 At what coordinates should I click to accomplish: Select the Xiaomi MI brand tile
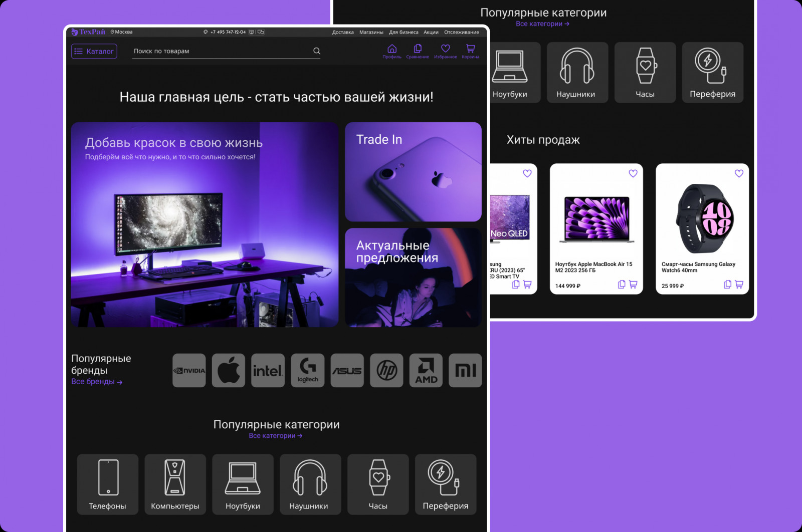tap(465, 370)
